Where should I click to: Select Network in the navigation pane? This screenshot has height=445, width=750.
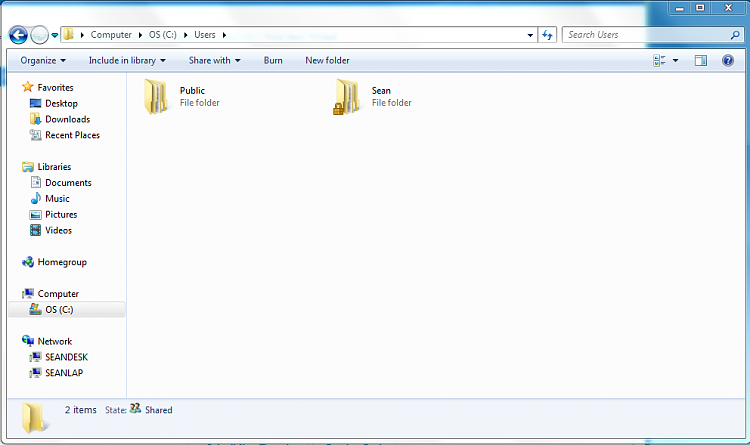pyautogui.click(x=55, y=341)
